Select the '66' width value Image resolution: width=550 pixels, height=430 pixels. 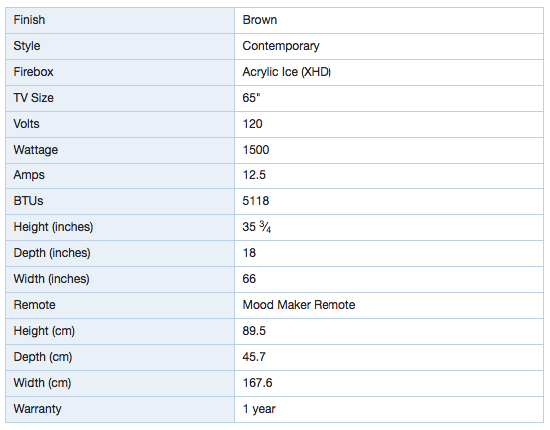(x=249, y=279)
